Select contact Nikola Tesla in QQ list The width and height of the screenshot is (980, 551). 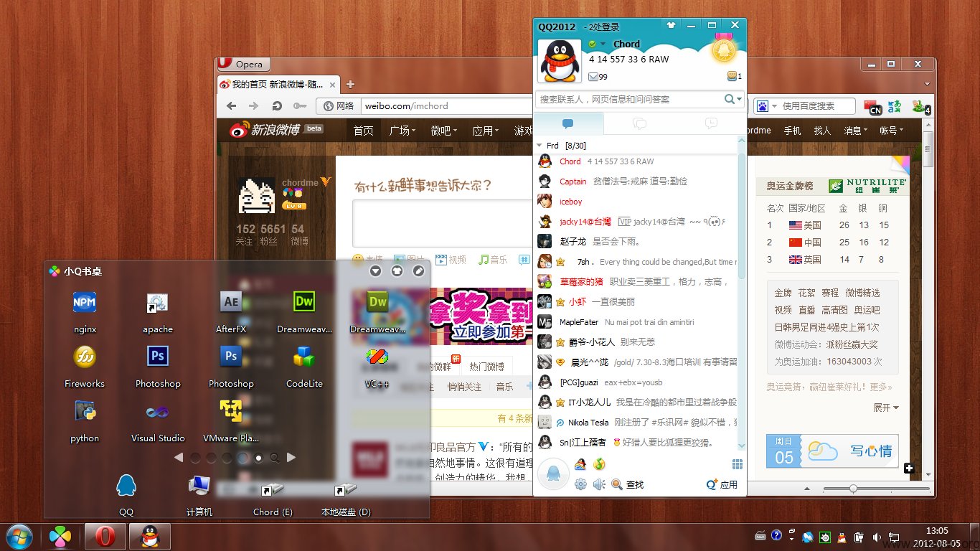636,423
